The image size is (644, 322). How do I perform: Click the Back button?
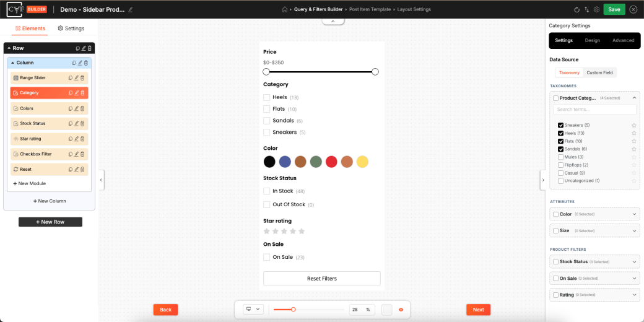click(x=165, y=310)
